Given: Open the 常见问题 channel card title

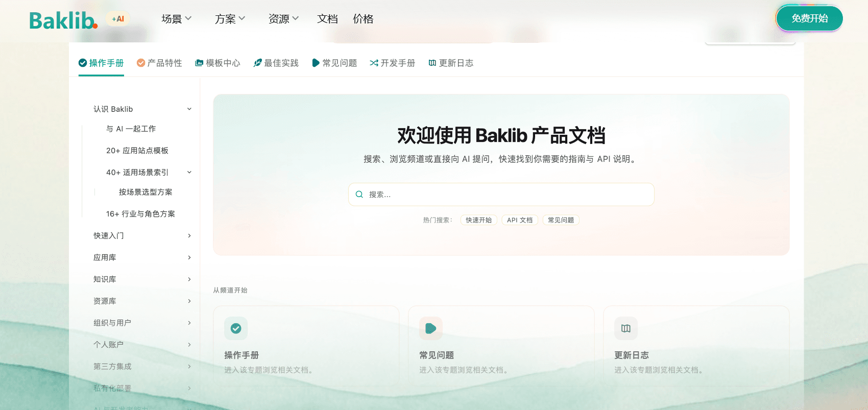Looking at the screenshot, I should click(437, 355).
